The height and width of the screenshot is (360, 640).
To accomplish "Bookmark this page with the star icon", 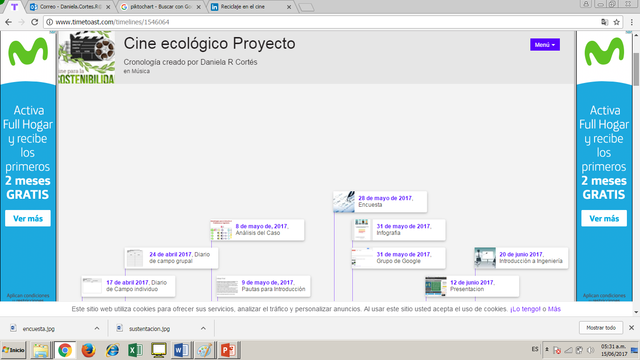I will (616, 22).
